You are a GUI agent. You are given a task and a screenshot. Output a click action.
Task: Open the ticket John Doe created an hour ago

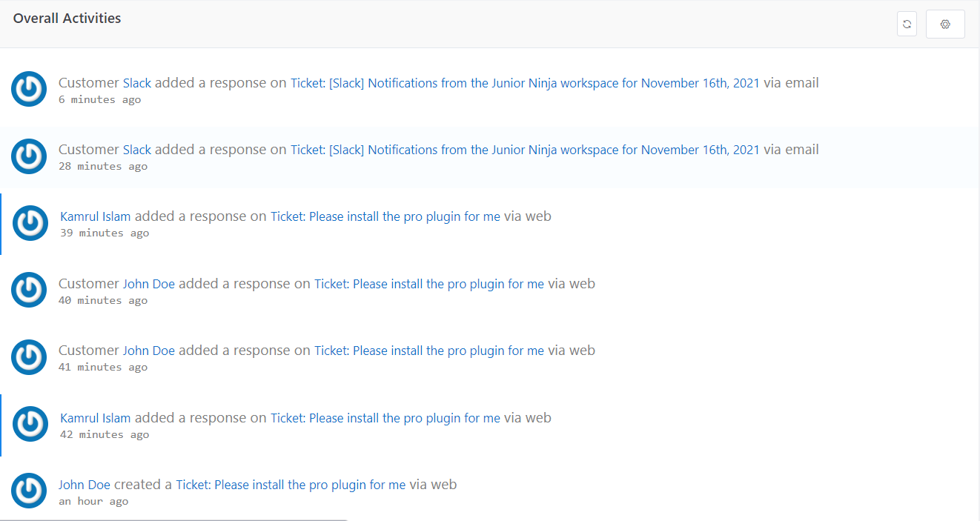(x=290, y=485)
